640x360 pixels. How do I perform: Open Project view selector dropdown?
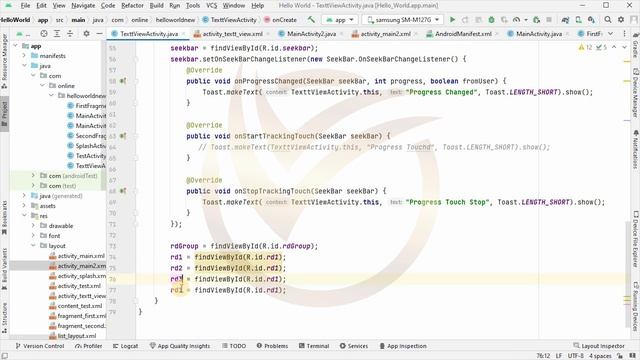(22, 33)
